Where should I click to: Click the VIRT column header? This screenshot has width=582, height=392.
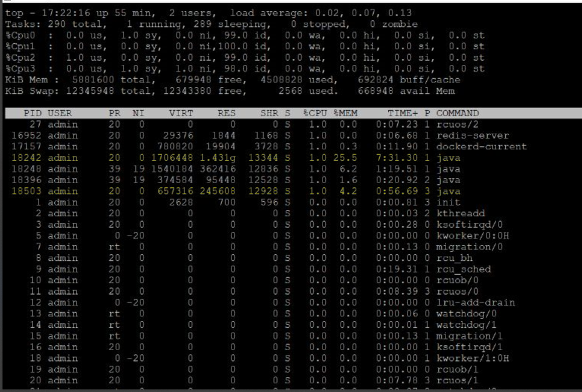pos(181,113)
